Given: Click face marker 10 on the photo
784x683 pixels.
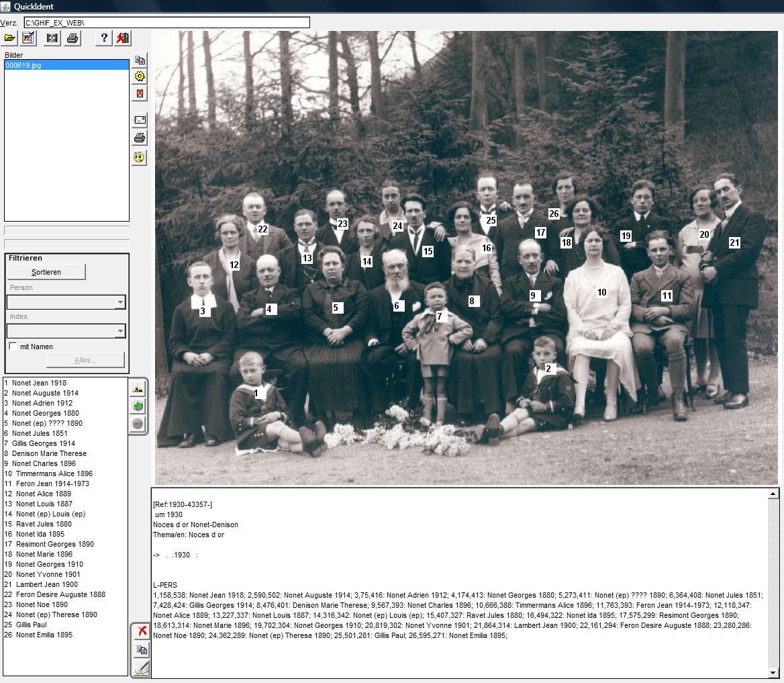Looking at the screenshot, I should point(601,292).
